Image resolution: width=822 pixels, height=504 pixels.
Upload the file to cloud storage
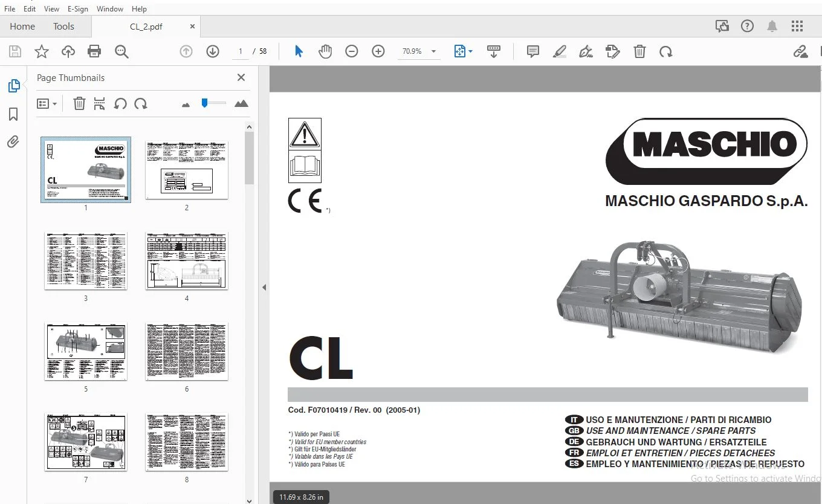click(x=68, y=52)
